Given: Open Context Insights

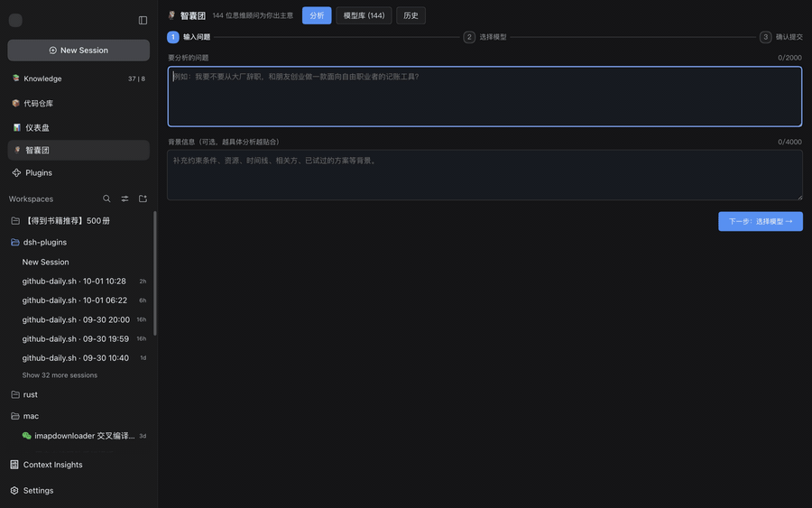Looking at the screenshot, I should pos(78,465).
